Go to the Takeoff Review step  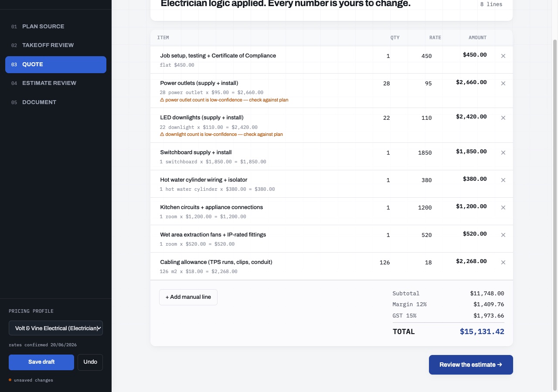click(56, 45)
